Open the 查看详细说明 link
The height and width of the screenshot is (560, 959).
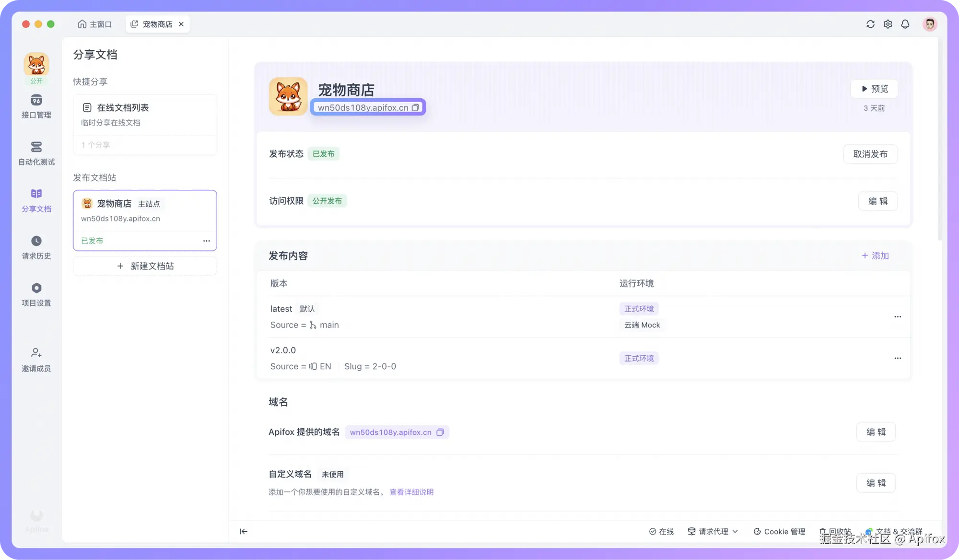point(411,492)
